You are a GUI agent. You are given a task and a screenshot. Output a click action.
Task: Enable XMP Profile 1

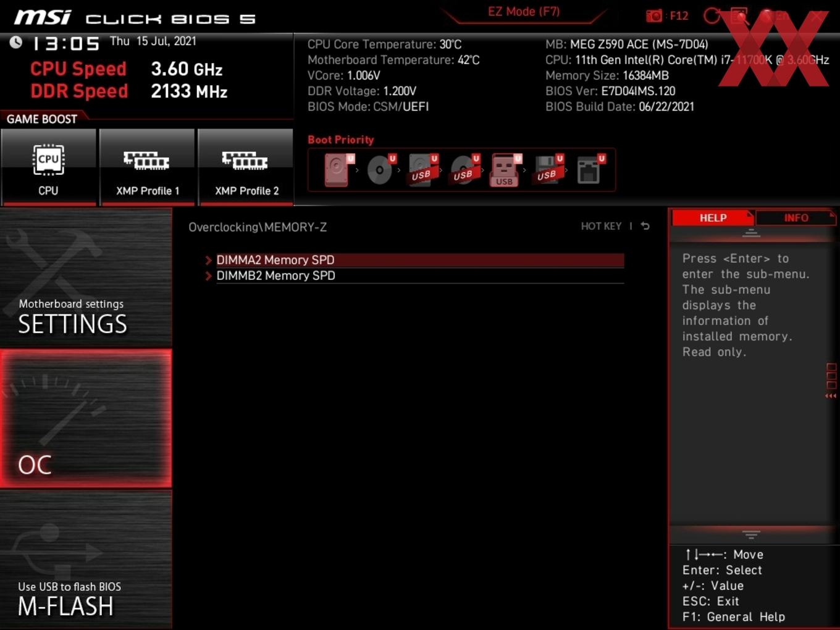click(x=147, y=167)
